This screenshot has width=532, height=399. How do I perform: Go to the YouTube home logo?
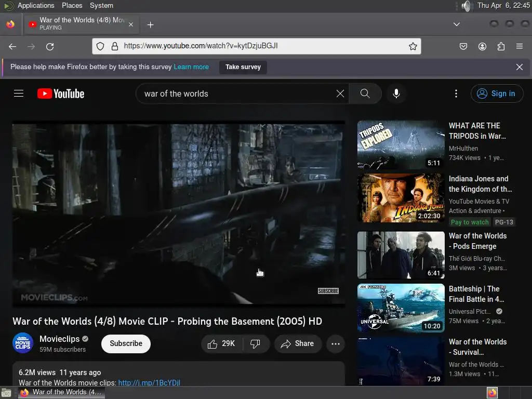click(x=61, y=94)
